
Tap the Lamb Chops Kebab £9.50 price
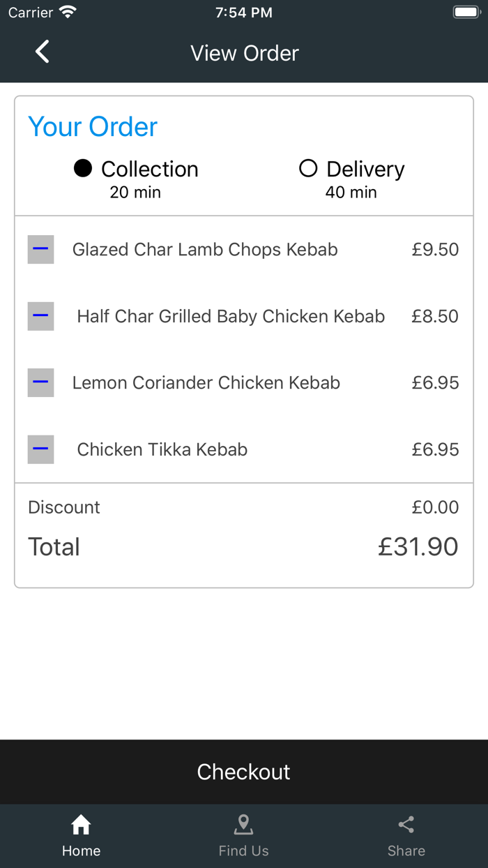(x=435, y=249)
